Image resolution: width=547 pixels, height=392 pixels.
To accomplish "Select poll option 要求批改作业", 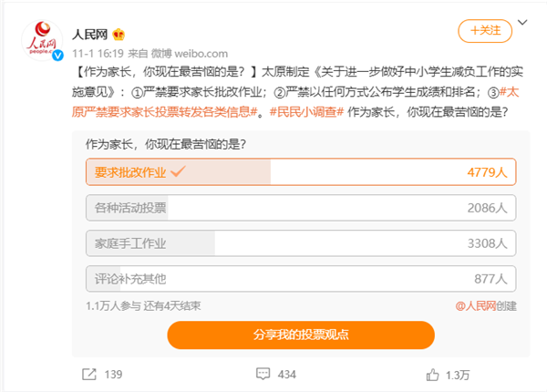I will pos(301,172).
